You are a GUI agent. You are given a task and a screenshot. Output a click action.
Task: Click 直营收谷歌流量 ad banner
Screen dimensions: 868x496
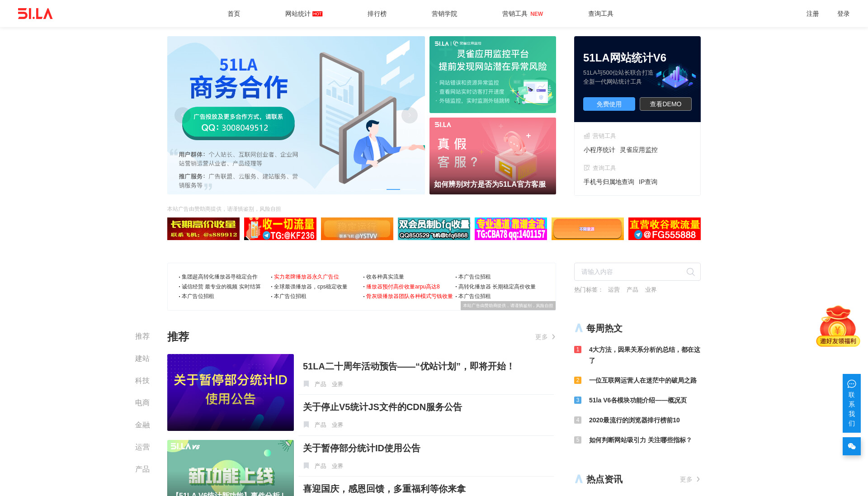point(665,229)
